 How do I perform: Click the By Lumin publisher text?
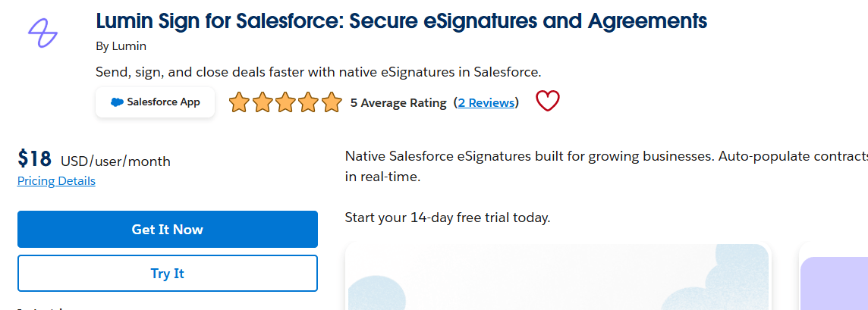pos(121,46)
